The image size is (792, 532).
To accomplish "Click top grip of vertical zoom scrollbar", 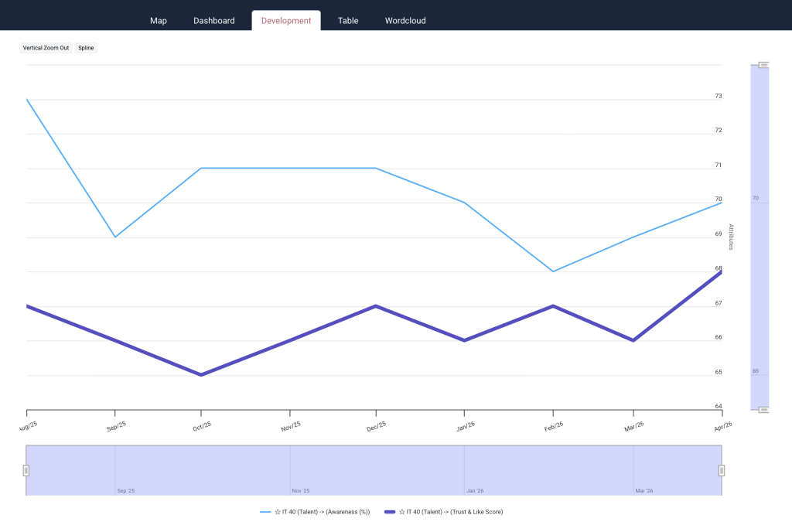I will pyautogui.click(x=763, y=66).
